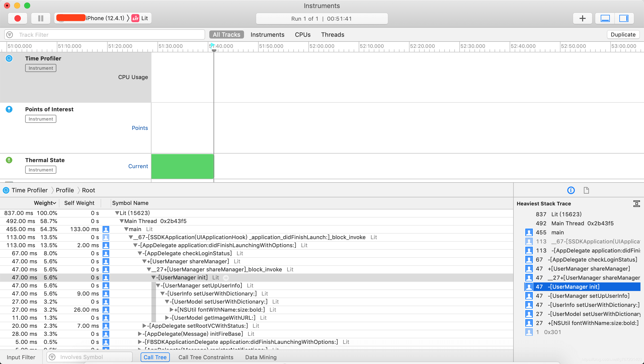Toggle the bottom detail pane visibility
This screenshot has width=644, height=364.
[x=605, y=18]
